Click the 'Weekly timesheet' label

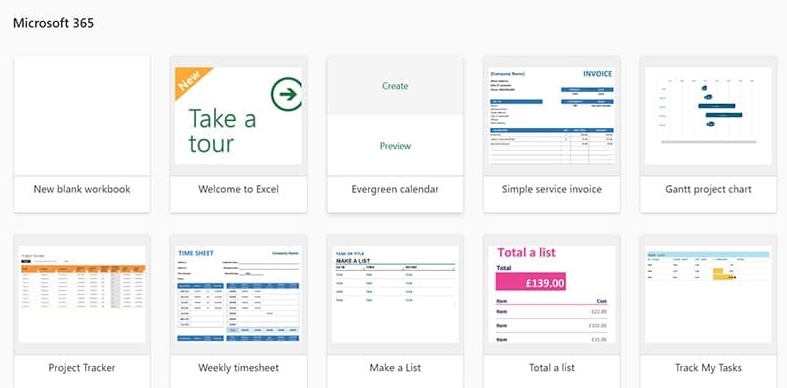[238, 368]
